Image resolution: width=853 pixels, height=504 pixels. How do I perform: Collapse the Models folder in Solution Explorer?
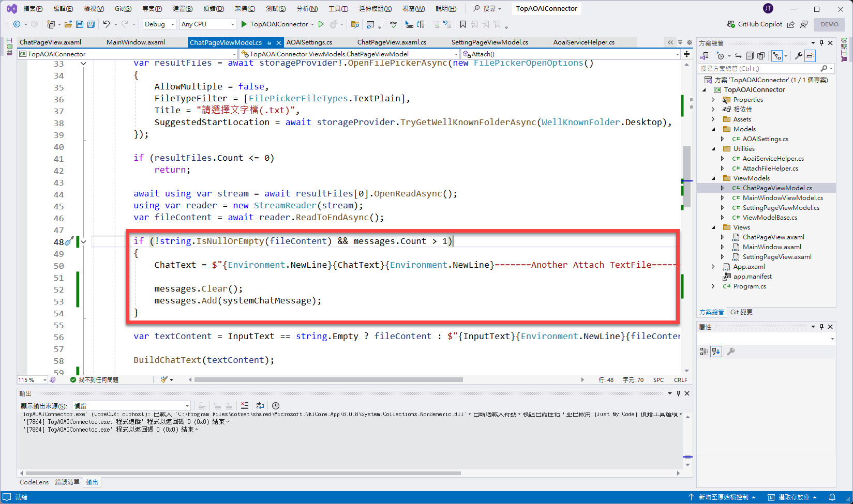pos(714,129)
